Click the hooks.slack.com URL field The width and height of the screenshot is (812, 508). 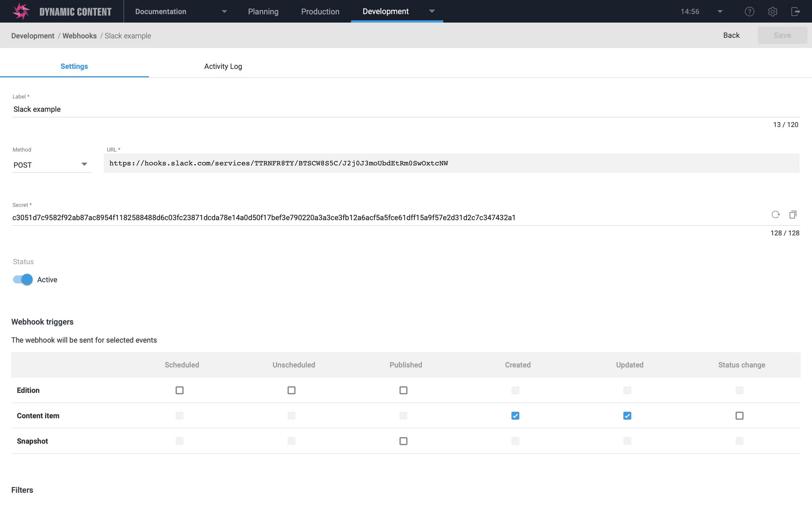[x=451, y=163]
